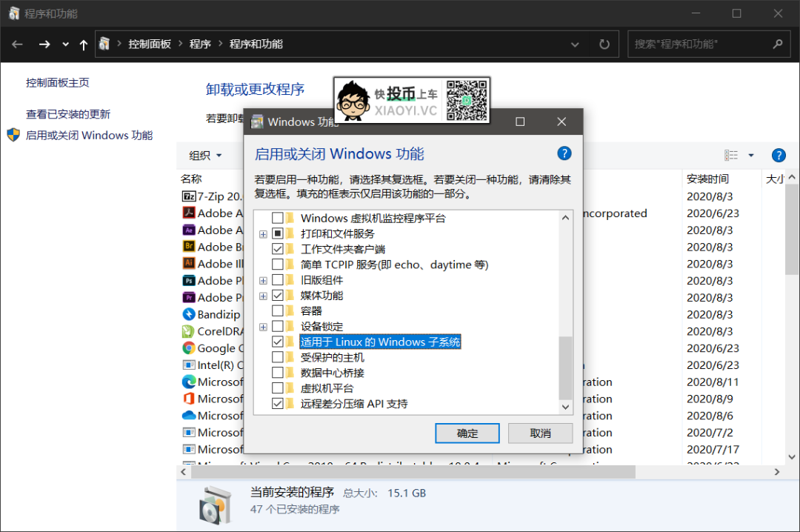
Task: Refresh the Programs and Features window
Action: pyautogui.click(x=604, y=44)
